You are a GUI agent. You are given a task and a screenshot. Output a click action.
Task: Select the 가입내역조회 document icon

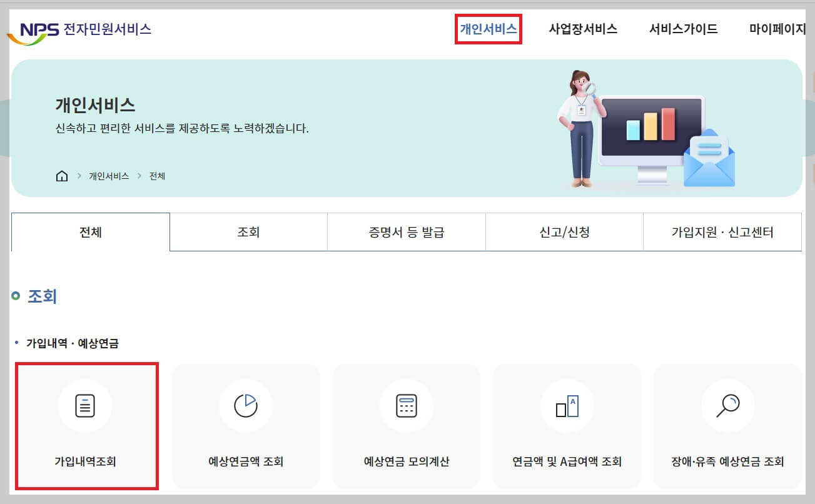(x=86, y=405)
